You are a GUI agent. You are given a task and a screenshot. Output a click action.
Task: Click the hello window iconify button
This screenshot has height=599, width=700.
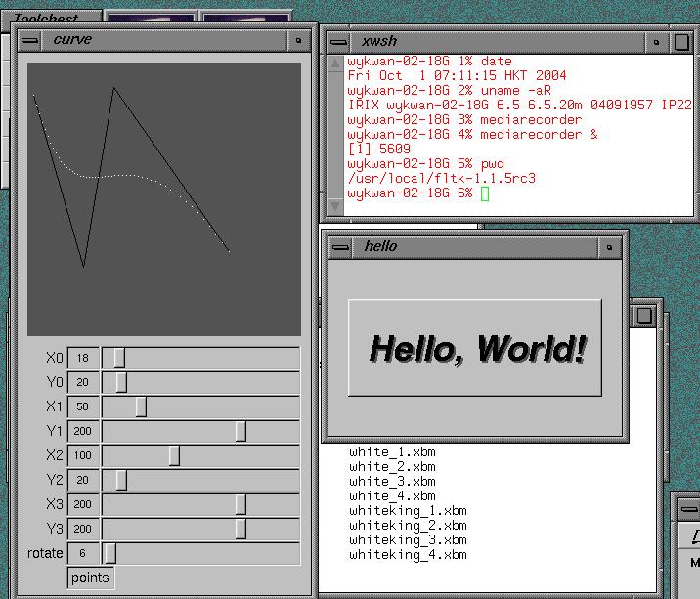click(609, 247)
